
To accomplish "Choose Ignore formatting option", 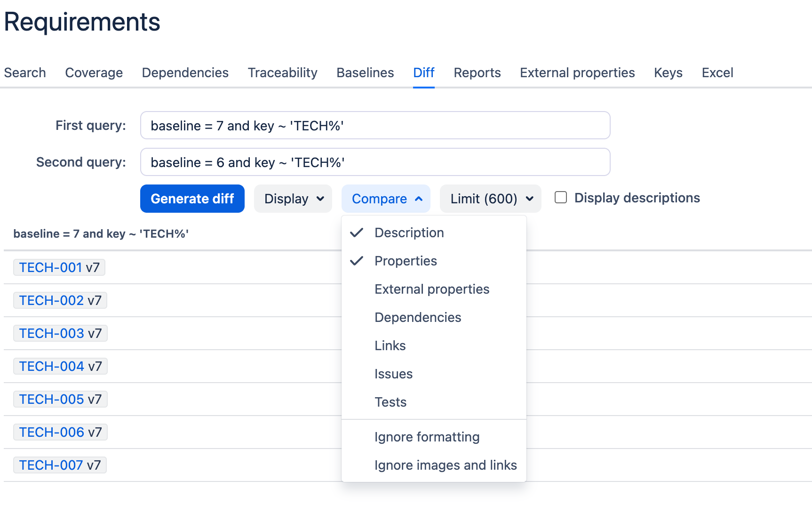I will 427,437.
